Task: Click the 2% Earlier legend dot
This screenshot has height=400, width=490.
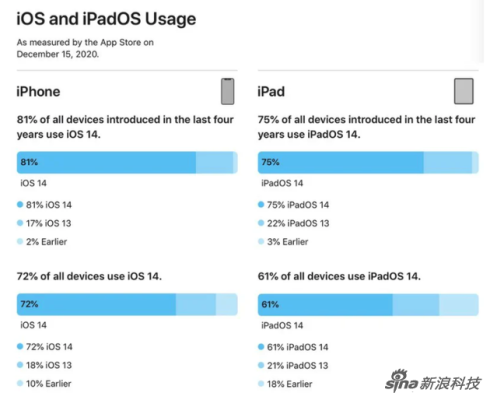Action: pos(20,241)
